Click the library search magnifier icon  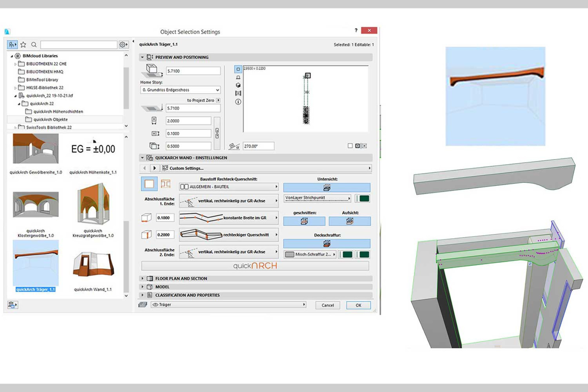[34, 45]
